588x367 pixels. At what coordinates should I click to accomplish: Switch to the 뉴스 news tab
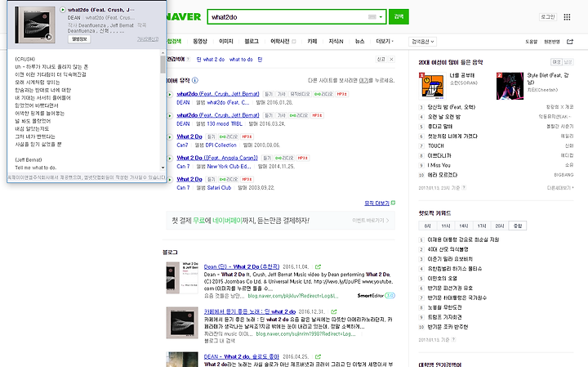pyautogui.click(x=359, y=42)
